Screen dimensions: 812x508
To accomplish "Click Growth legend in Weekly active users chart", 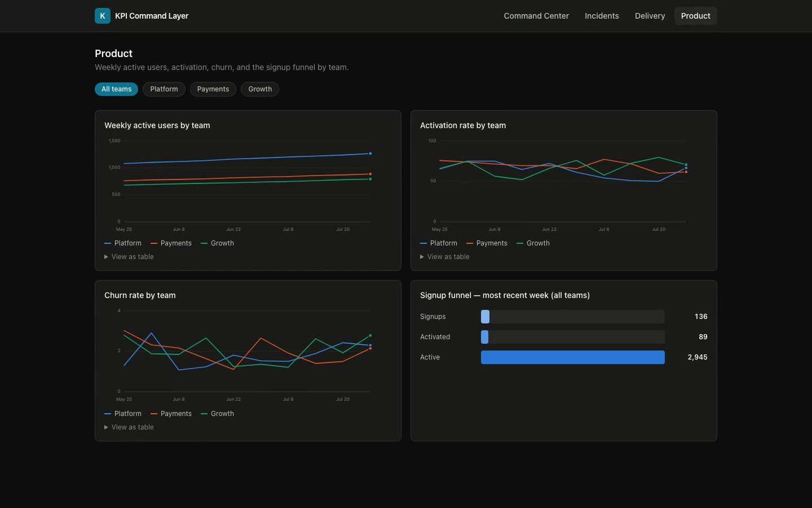I will [x=218, y=243].
